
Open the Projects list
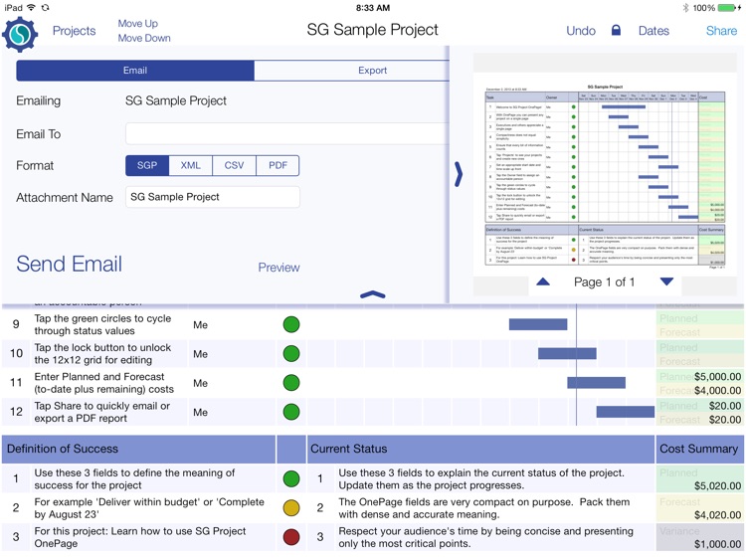click(x=74, y=31)
